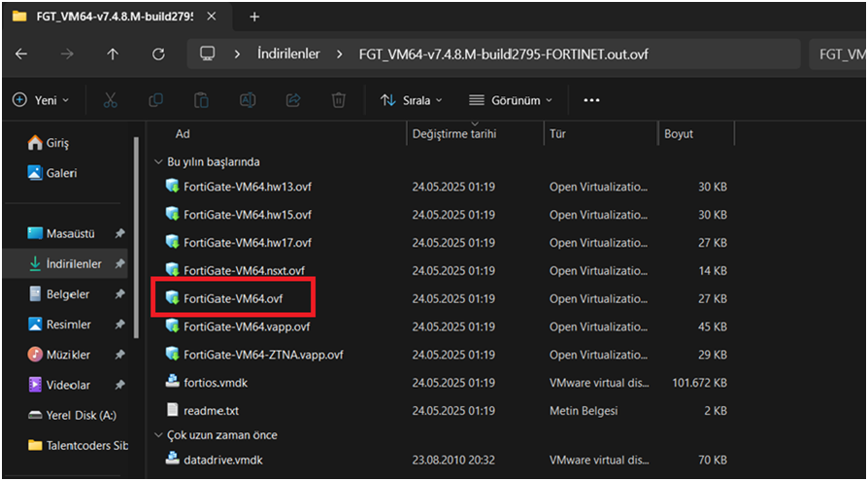Sort by the Tür column header
This screenshot has width=868, height=481.
coord(557,134)
